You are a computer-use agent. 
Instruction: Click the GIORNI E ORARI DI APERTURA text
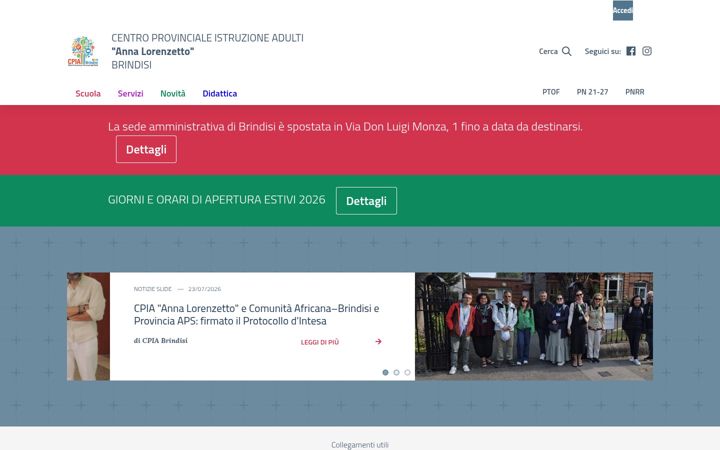coord(216,200)
